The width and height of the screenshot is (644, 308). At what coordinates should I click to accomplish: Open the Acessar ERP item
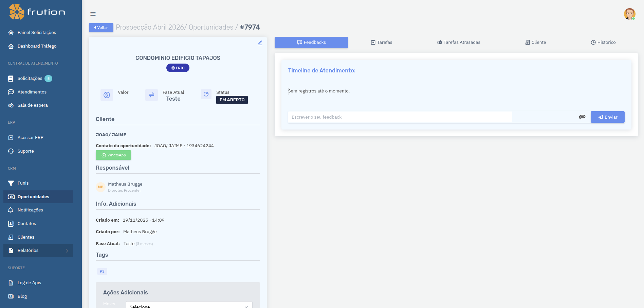click(x=30, y=137)
